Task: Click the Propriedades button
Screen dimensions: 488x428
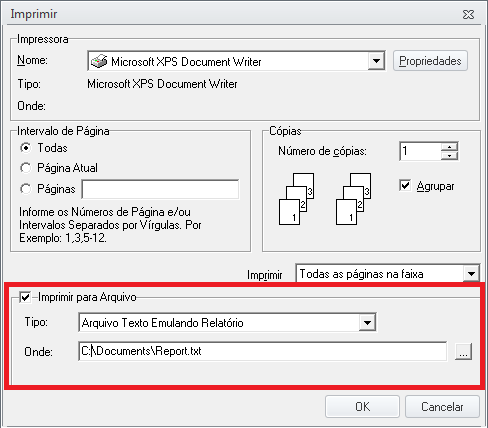Action: (x=430, y=61)
